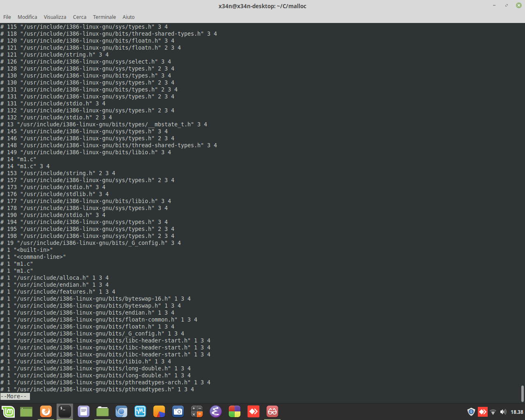Click the Show Desktop button
525x420 pixels.
coord(26,411)
